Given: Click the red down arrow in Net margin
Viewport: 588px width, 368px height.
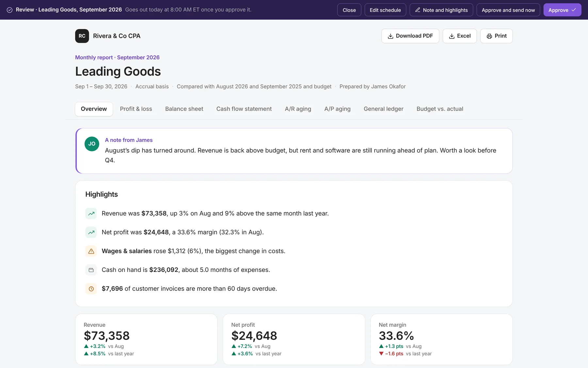Looking at the screenshot, I should [x=381, y=354].
